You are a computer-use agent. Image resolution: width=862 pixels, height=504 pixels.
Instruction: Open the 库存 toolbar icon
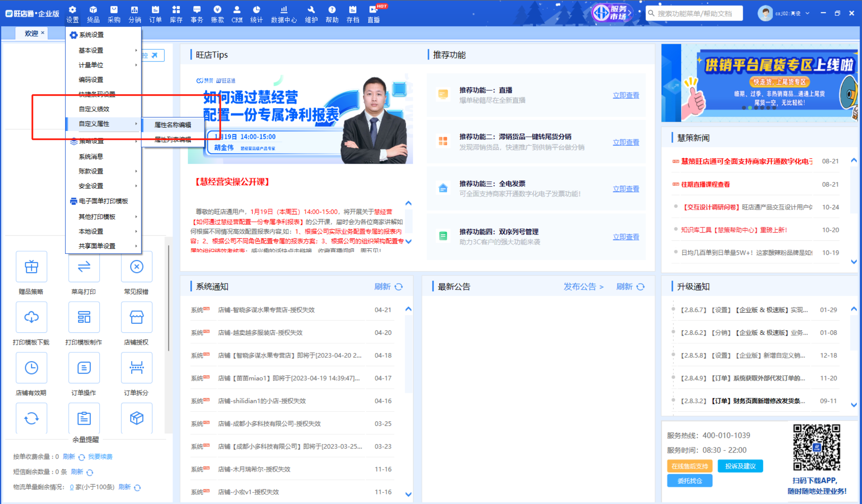click(x=176, y=14)
